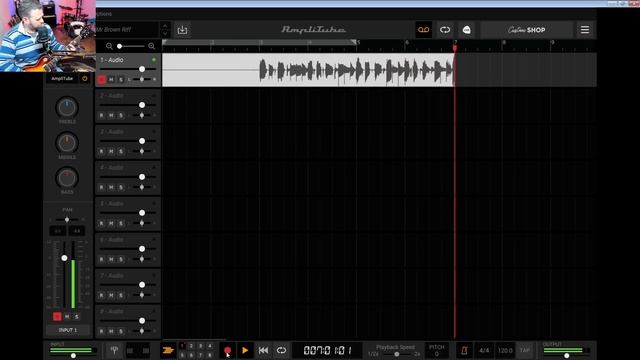Click the PITCH value box
This screenshot has width=640, height=360.
pos(436,350)
